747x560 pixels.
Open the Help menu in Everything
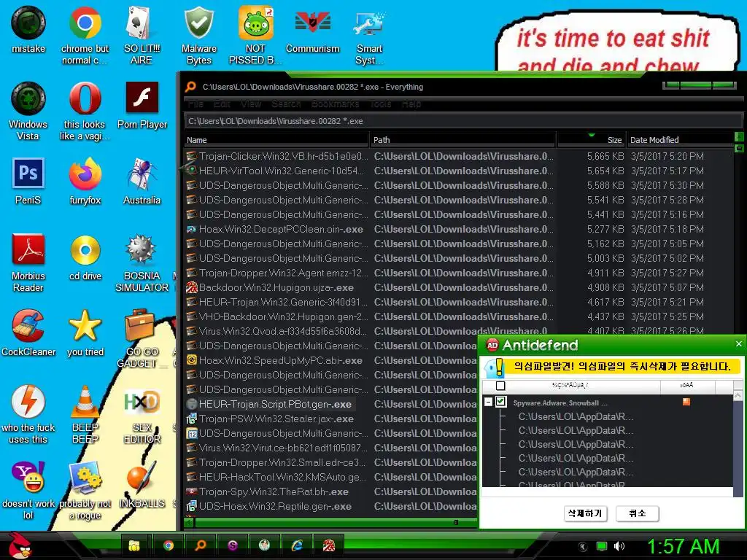(411, 104)
